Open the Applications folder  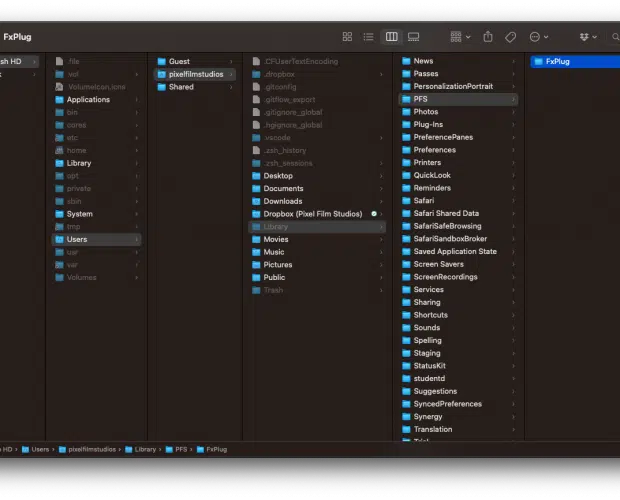point(96,100)
